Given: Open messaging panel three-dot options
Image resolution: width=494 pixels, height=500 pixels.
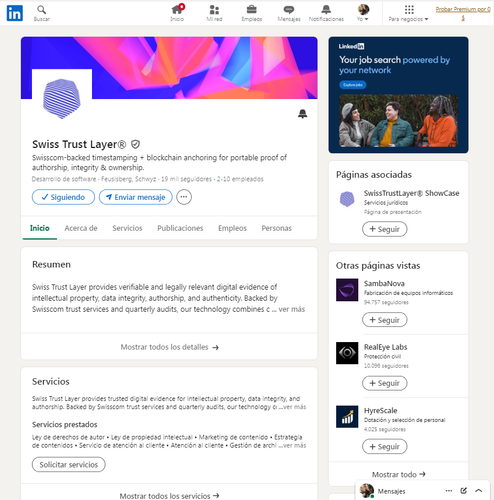Looking at the screenshot, I should pyautogui.click(x=449, y=491).
